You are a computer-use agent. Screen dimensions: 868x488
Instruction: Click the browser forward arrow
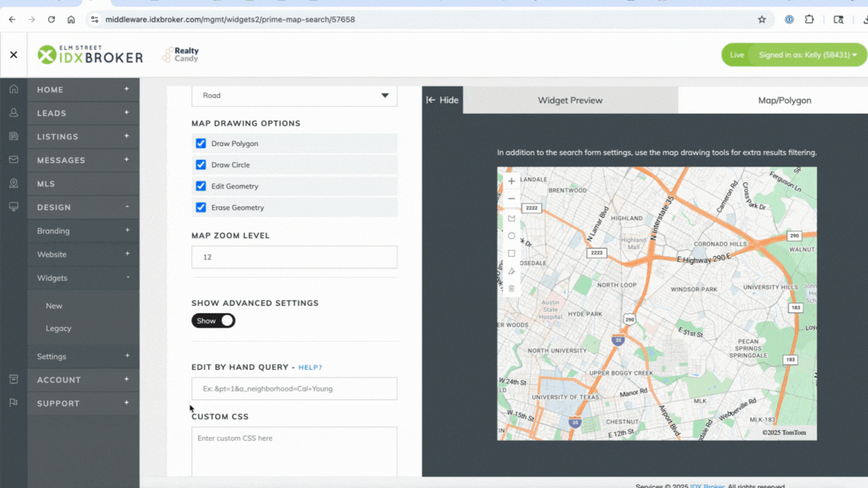point(32,20)
